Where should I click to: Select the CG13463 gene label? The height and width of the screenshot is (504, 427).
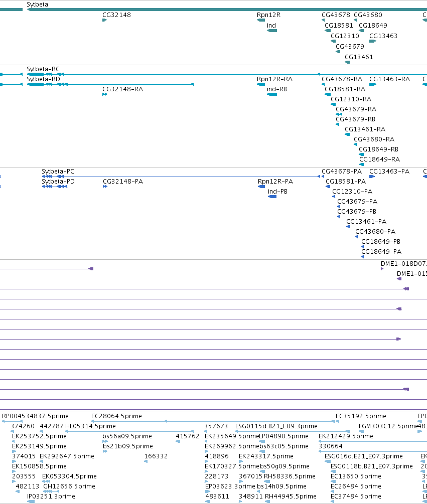tap(383, 36)
